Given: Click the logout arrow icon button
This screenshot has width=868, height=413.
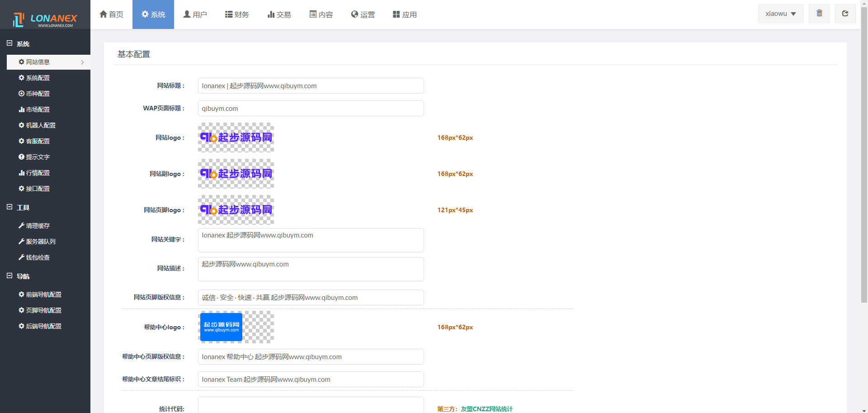Looking at the screenshot, I should [x=845, y=14].
